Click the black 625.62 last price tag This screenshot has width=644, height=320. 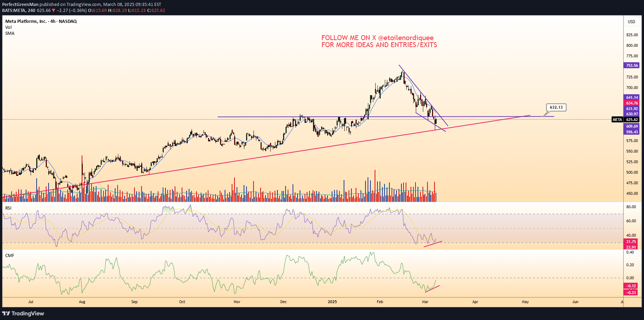point(632,120)
